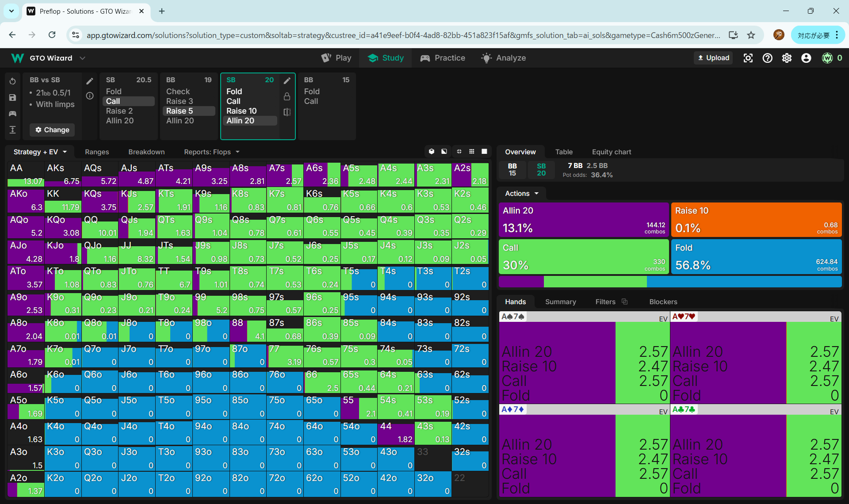The height and width of the screenshot is (504, 849).
Task: Click the save floppy disk icon
Action: 12,98
